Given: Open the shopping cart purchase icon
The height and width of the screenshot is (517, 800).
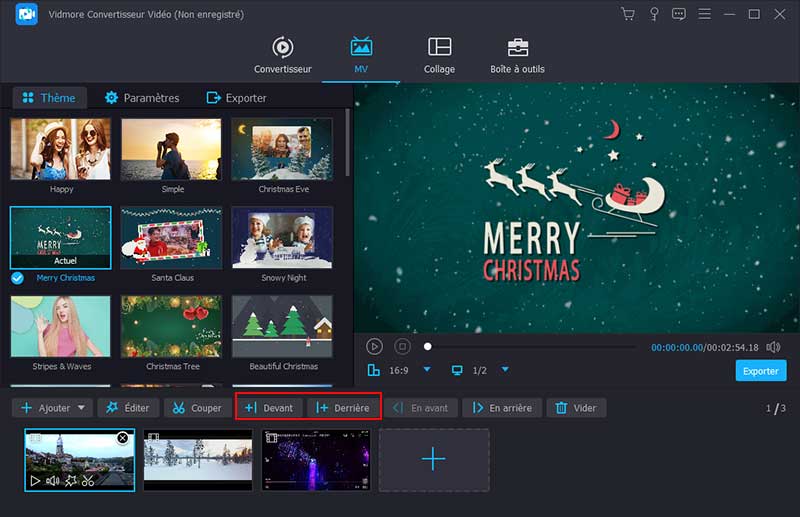Looking at the screenshot, I should [628, 14].
